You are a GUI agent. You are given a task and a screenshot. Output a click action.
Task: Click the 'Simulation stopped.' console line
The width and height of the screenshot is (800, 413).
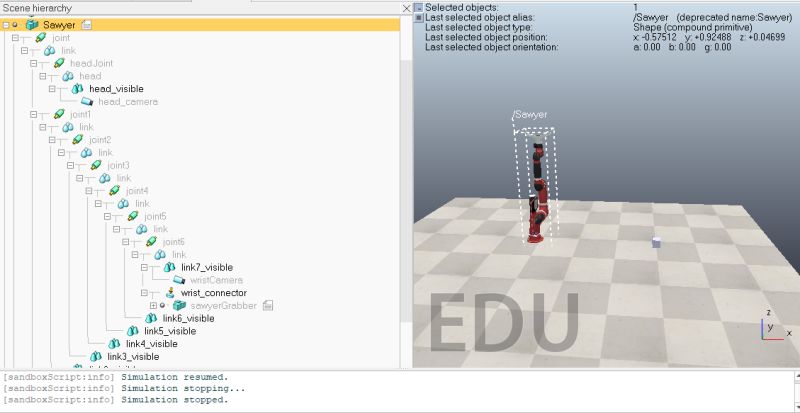coord(175,400)
